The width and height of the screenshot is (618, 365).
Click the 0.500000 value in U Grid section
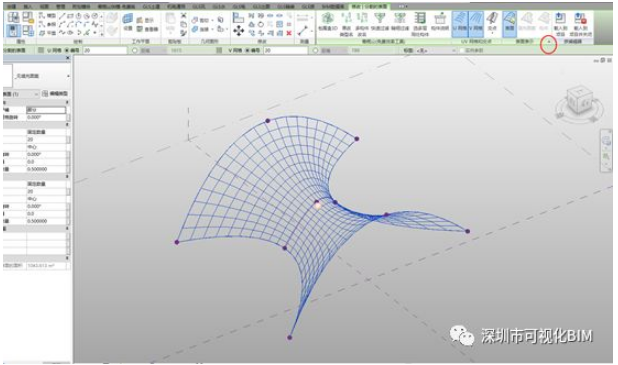tap(46, 169)
